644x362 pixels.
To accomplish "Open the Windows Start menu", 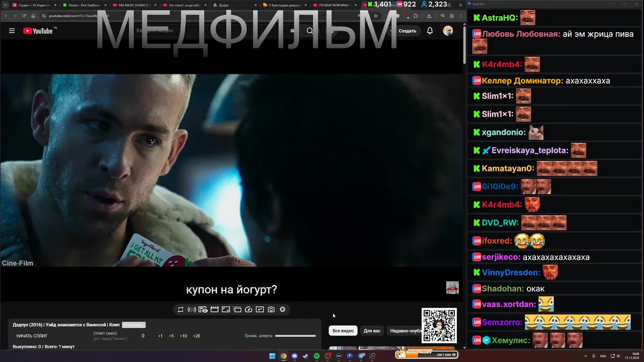I will (x=272, y=356).
